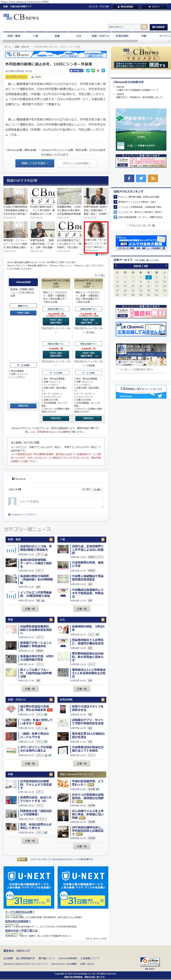Click RSS icon in 特集 category header
The width and height of the screenshot is (171, 980).
(51, 774)
